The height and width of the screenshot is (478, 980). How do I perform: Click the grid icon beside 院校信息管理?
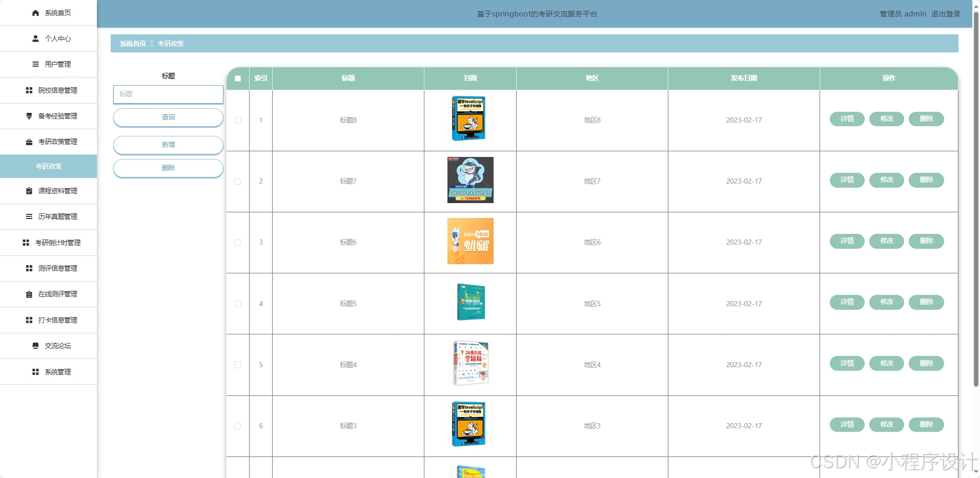[29, 90]
